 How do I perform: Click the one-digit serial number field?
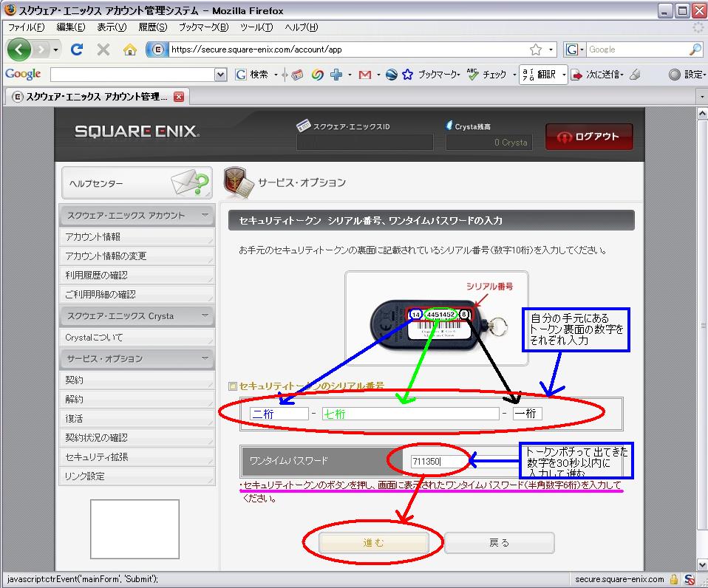(527, 414)
